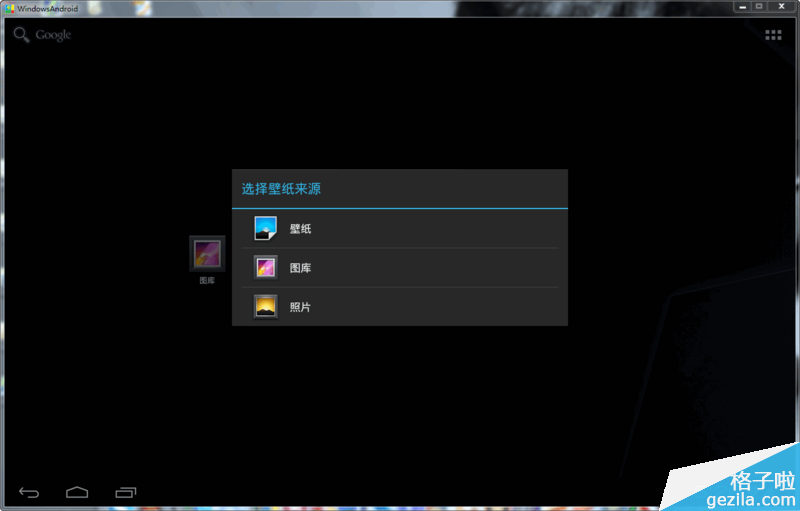Minimize the WindowsAndroid window
The height and width of the screenshot is (511, 800).
point(742,7)
